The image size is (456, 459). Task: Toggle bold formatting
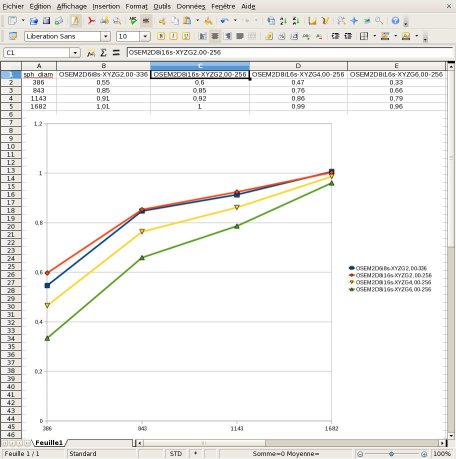coord(161,36)
